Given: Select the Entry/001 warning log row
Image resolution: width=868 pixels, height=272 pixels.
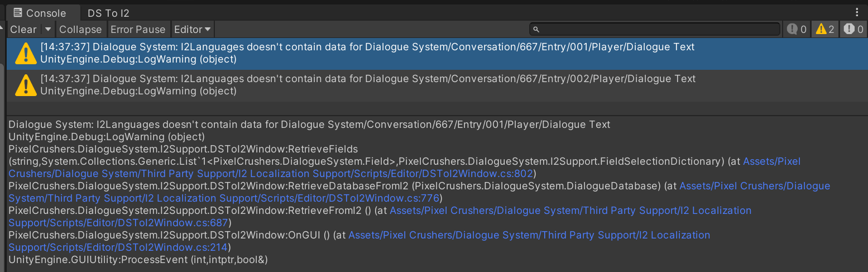Looking at the screenshot, I should pos(437,54).
